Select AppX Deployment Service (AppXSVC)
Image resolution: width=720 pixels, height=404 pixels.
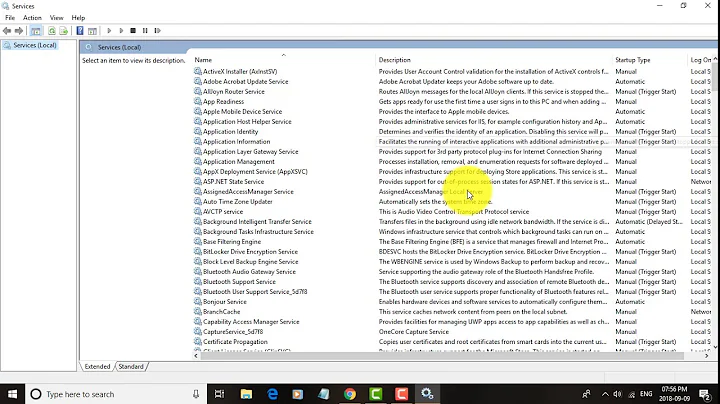(x=255, y=172)
